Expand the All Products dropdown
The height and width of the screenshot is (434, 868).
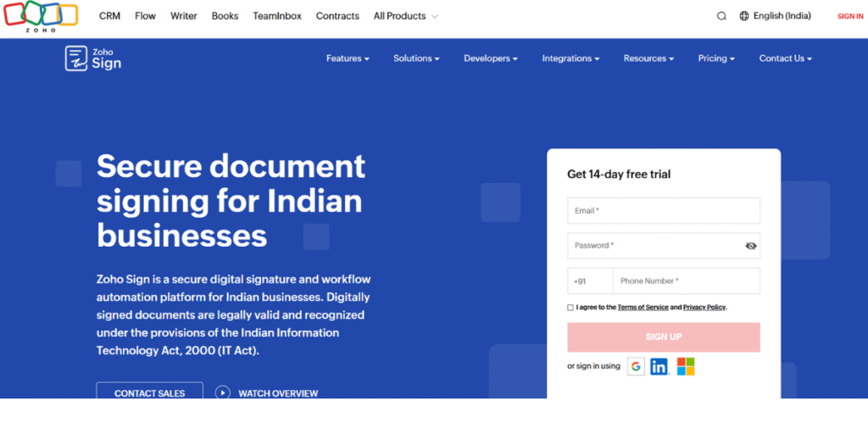pos(406,16)
